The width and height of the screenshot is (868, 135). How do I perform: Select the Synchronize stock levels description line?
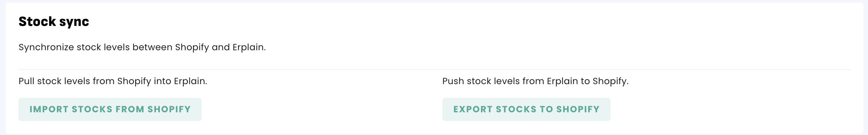[142, 47]
